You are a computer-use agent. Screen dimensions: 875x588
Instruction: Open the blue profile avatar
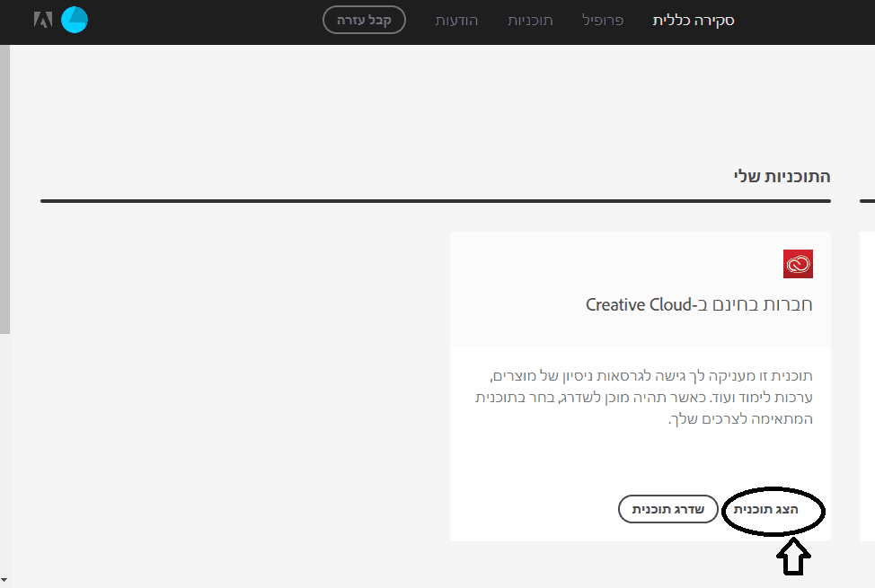(x=75, y=20)
